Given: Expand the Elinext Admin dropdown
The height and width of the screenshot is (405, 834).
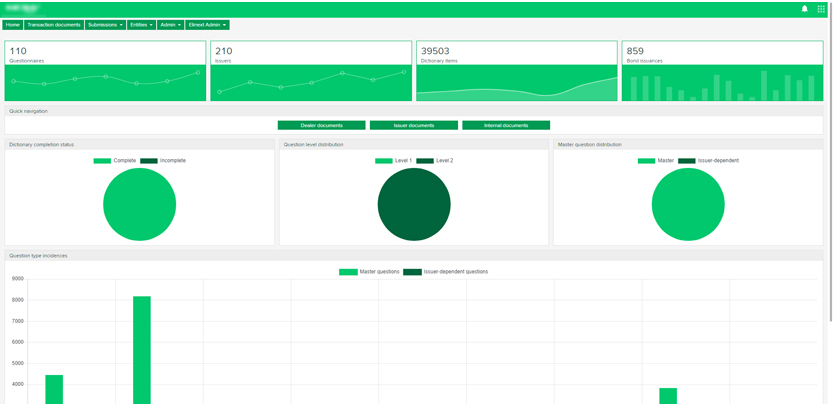Looking at the screenshot, I should (207, 25).
